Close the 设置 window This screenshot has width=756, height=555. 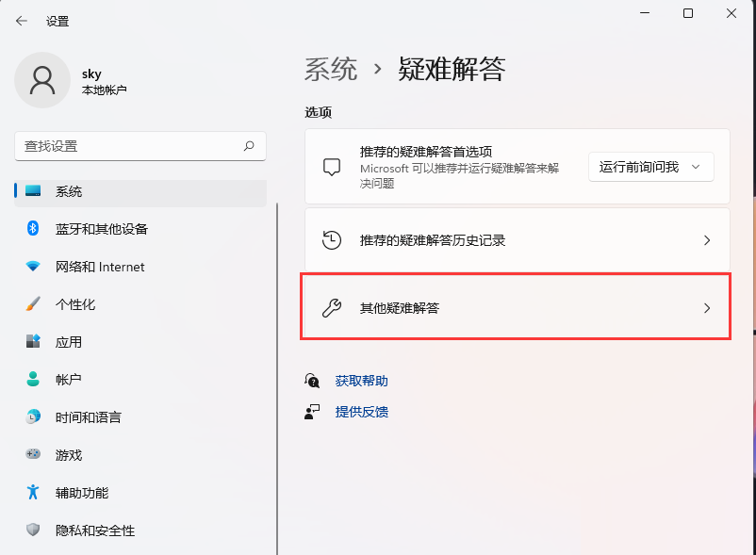tap(731, 13)
